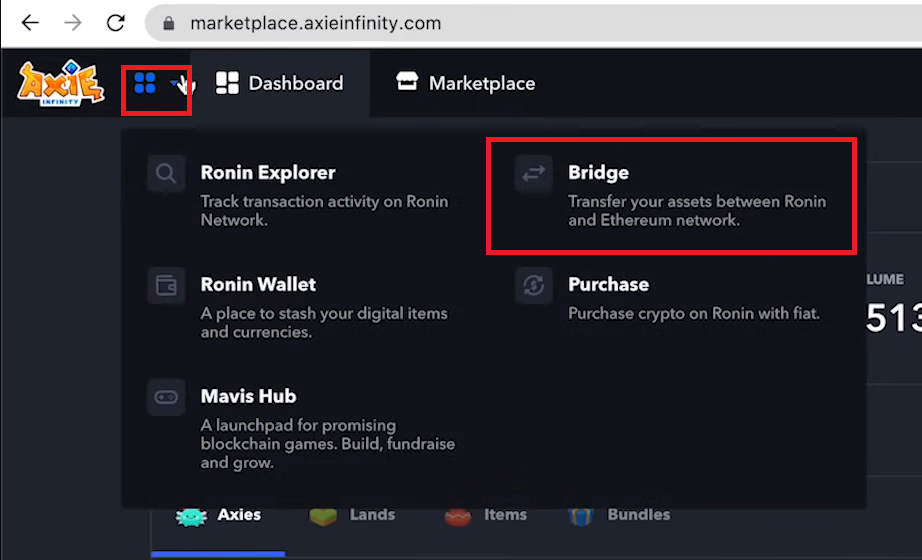Click the Axie Infinity logo

point(61,84)
